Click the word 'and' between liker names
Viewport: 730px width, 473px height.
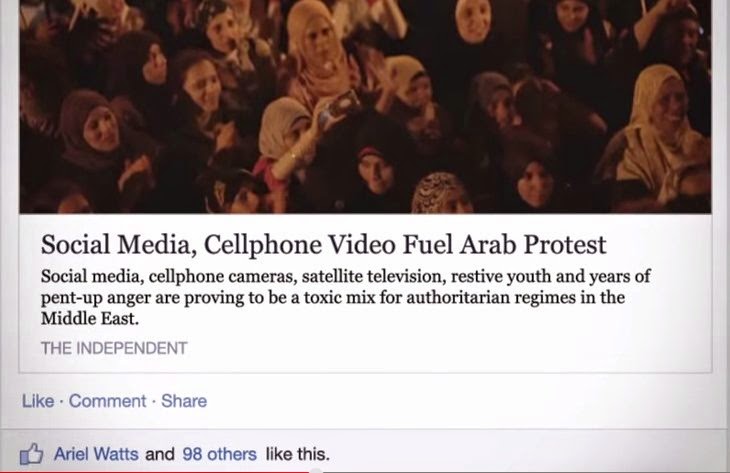point(160,454)
